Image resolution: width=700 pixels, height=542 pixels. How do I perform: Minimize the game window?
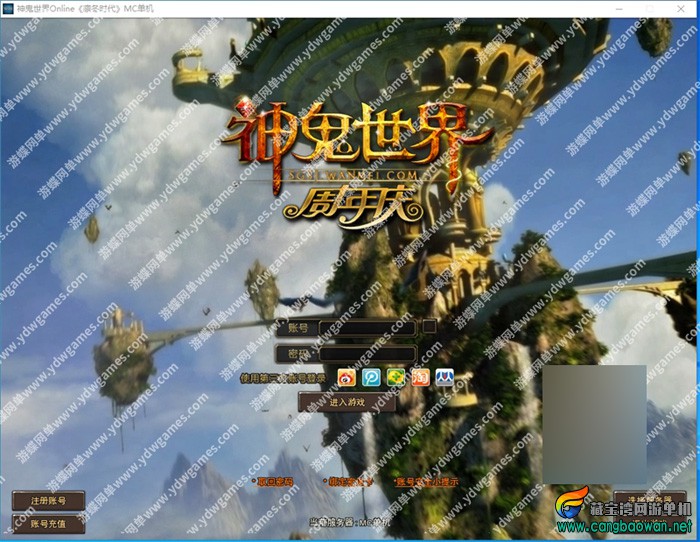[619, 8]
